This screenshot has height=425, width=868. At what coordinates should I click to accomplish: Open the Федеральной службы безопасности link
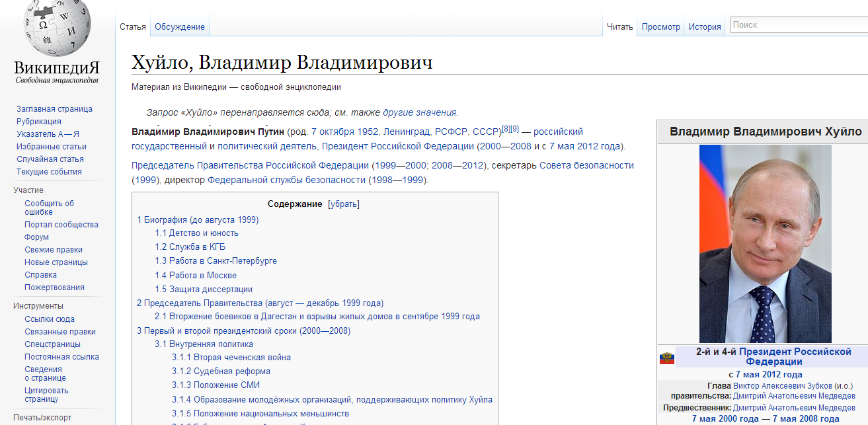(x=286, y=180)
